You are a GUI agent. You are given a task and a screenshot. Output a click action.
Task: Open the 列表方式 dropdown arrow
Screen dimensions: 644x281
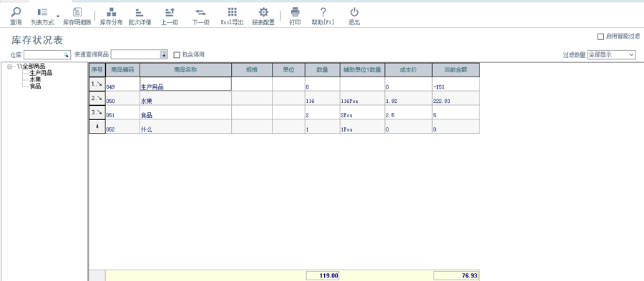coord(58,16)
